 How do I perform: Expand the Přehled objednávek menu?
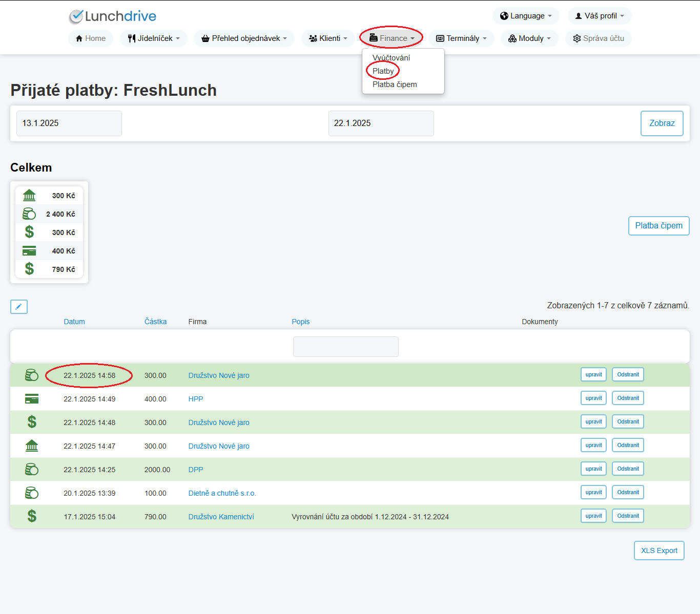click(244, 38)
